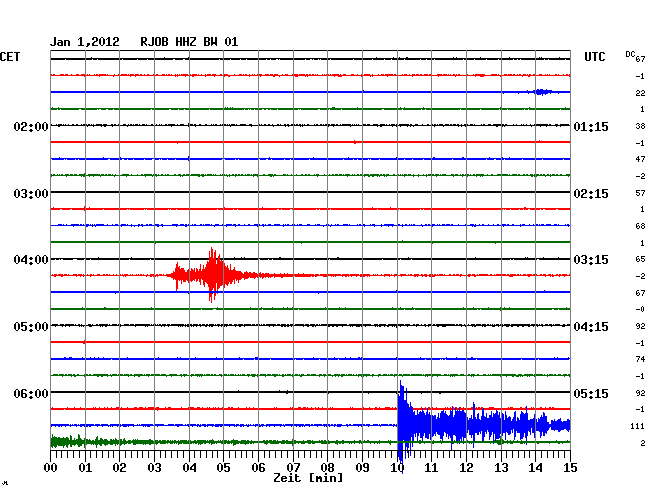This screenshot has width=650, height=494.
Task: Click the "DC" column header
Action: [x=630, y=54]
